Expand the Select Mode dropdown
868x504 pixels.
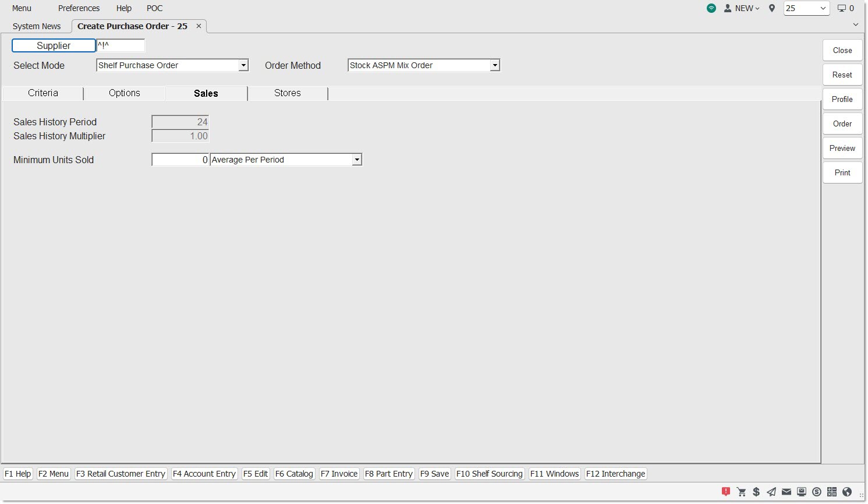(243, 66)
